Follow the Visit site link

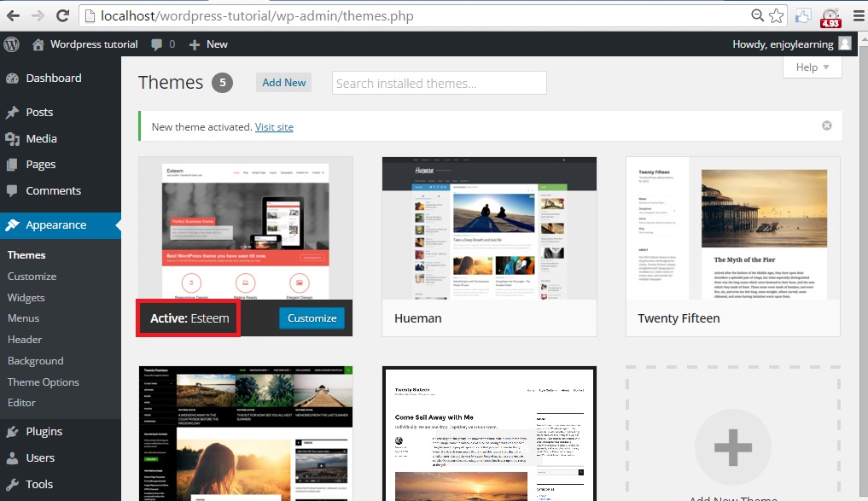pos(274,127)
